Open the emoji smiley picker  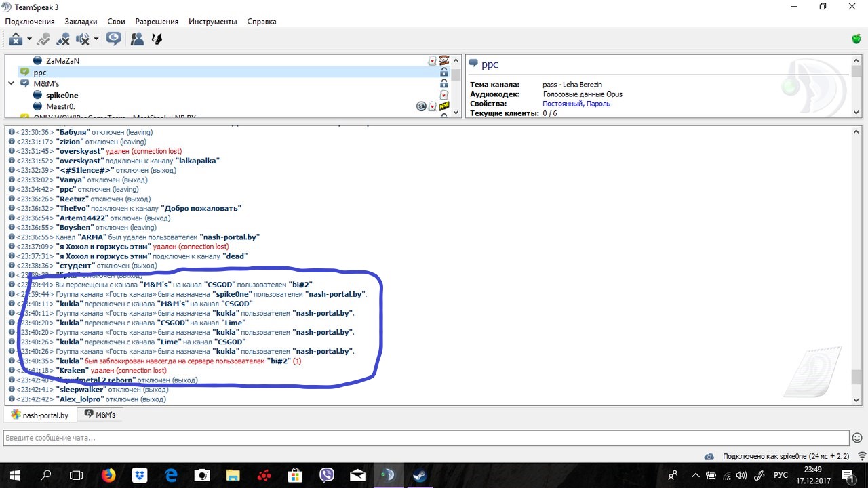click(857, 438)
